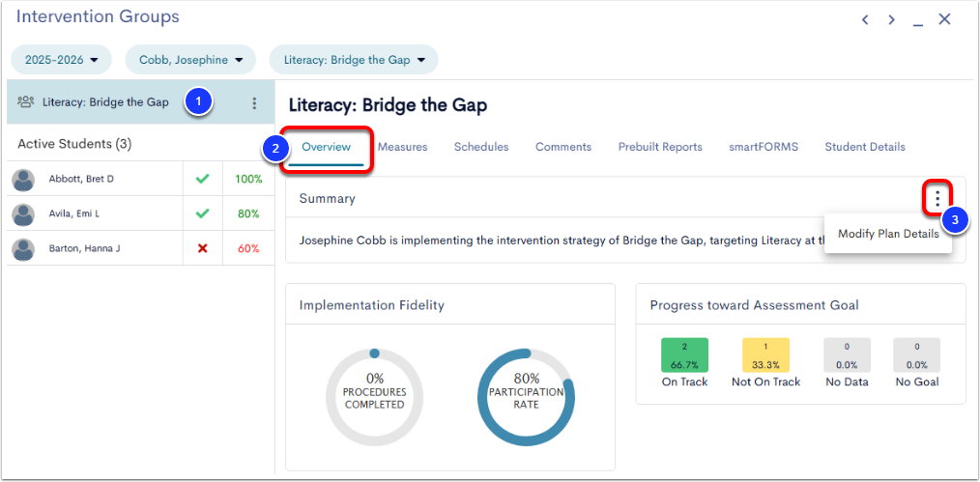Open the Schedules tab
This screenshot has width=980, height=482.
pyautogui.click(x=481, y=148)
